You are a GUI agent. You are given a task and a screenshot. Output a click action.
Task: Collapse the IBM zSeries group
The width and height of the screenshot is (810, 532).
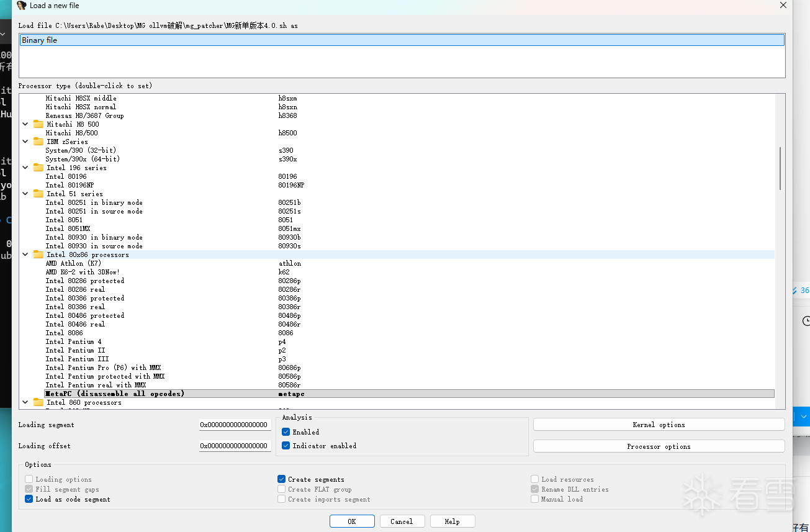tap(25, 142)
